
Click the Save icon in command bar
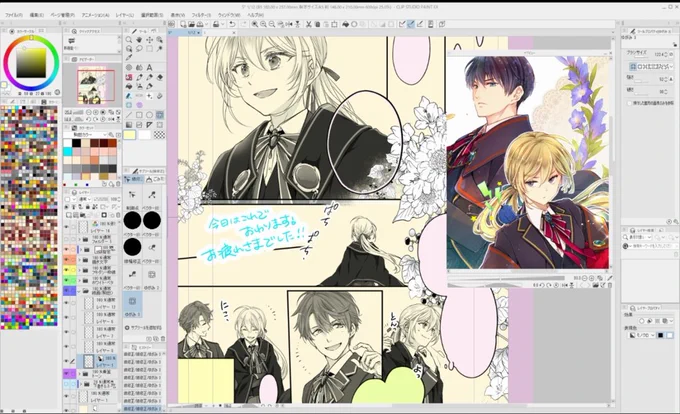tap(200, 24)
